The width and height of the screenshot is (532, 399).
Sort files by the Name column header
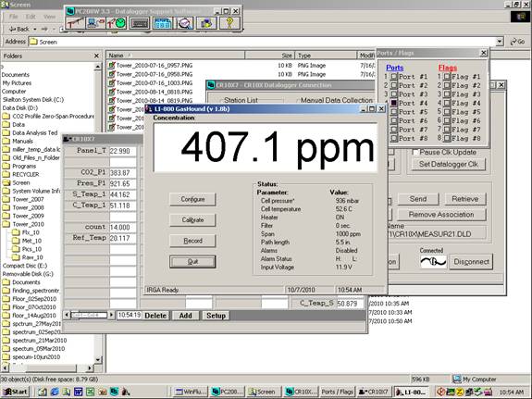pyautogui.click(x=176, y=56)
